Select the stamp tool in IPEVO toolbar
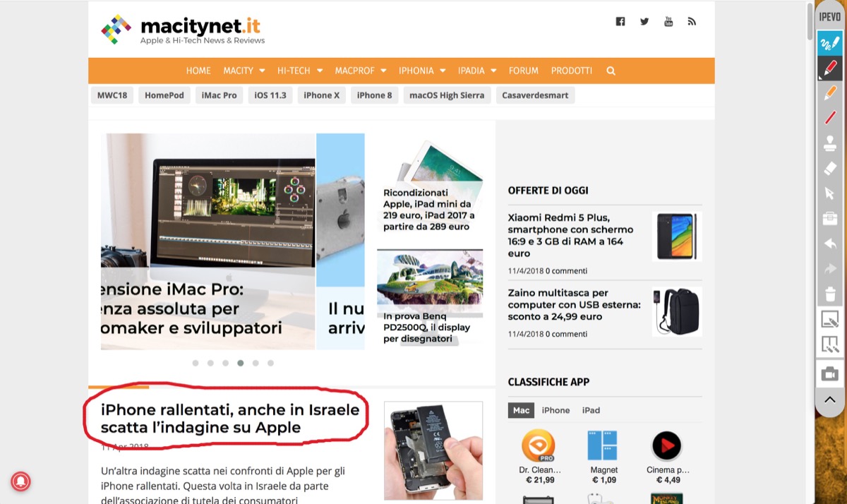Screen dimensions: 847x504 tap(830, 143)
